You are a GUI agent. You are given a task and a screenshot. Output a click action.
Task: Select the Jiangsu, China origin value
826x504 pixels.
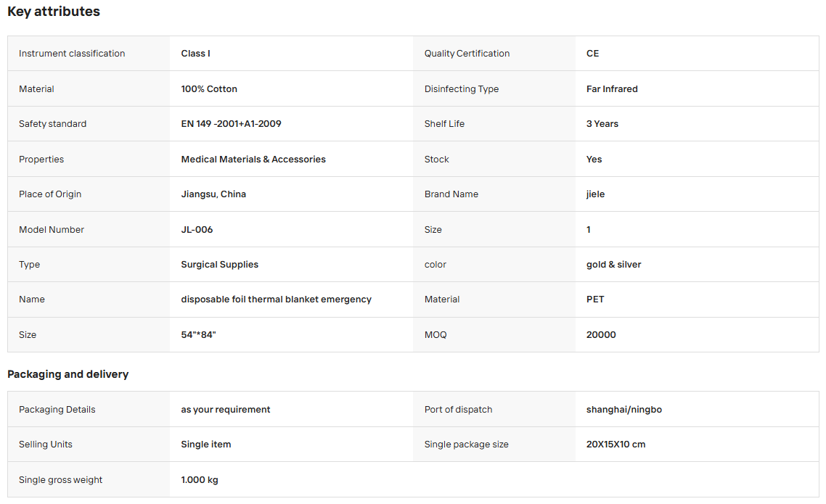pos(213,194)
